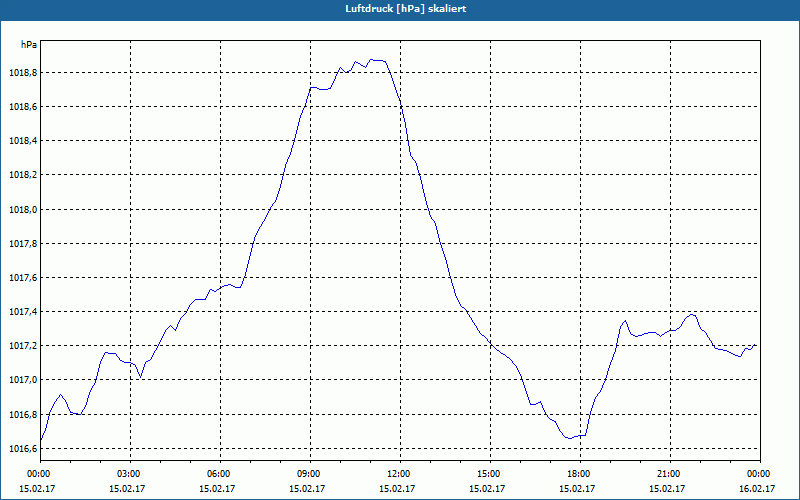Click the 09:00 time axis label
The width and height of the screenshot is (800, 500).
click(x=310, y=474)
